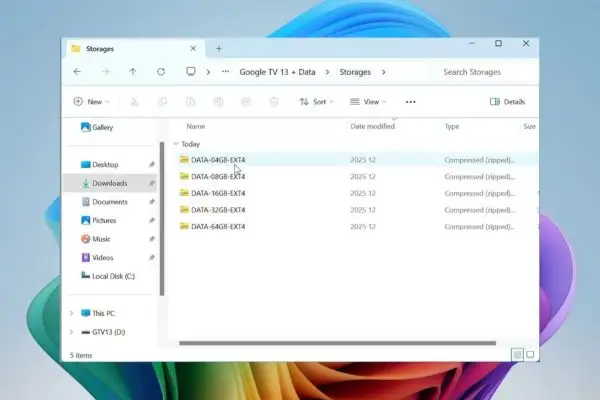This screenshot has height=400, width=600.
Task: Unpin Downloads using its pin icon
Action: click(152, 183)
